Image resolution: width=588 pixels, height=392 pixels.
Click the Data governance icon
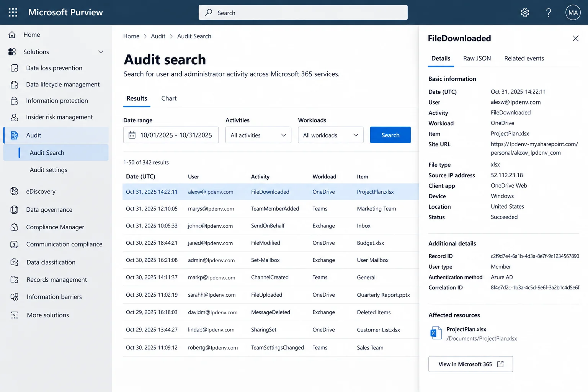click(x=15, y=209)
